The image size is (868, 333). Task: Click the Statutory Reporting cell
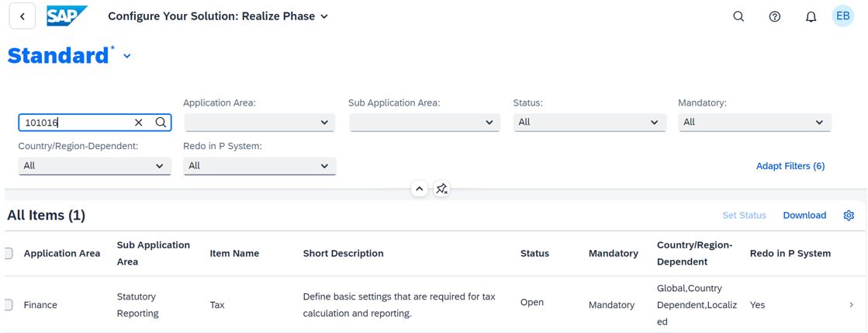point(138,305)
